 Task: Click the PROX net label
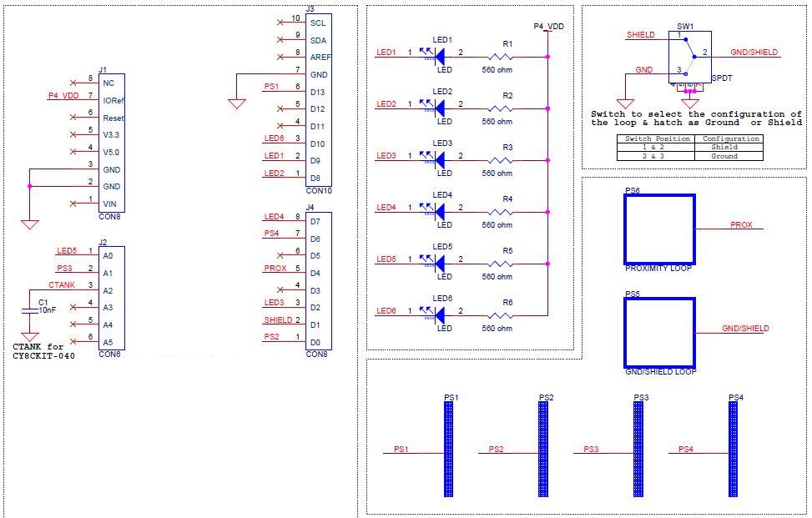740,224
